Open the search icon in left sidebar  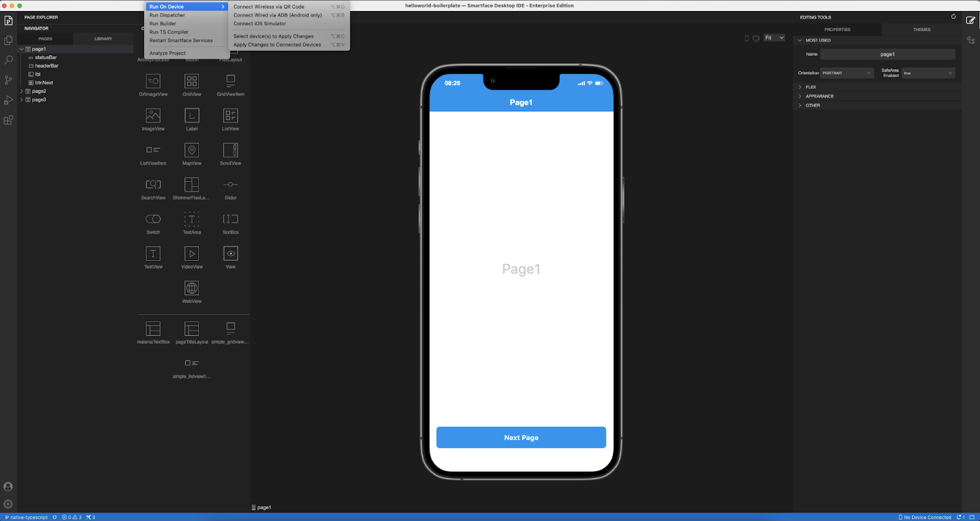9,60
